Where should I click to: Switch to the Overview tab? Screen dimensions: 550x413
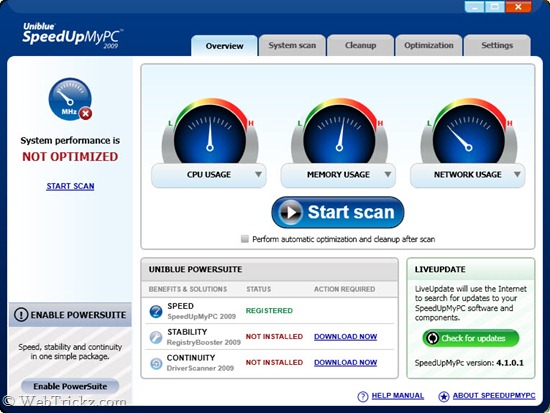224,46
